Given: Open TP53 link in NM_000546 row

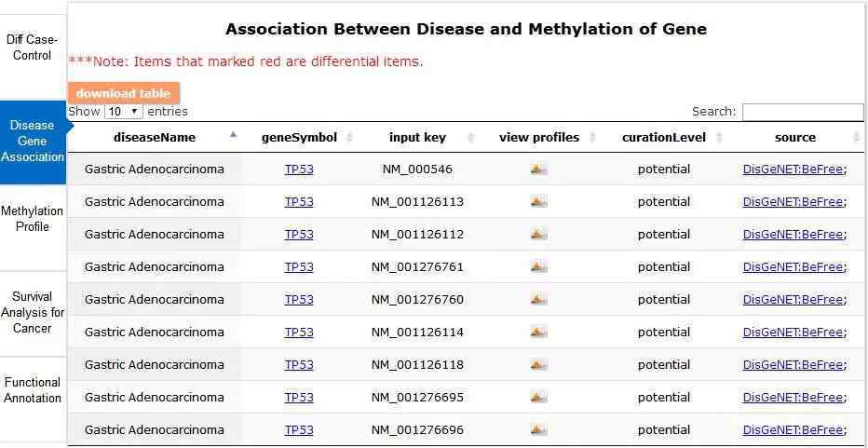Looking at the screenshot, I should point(299,170).
